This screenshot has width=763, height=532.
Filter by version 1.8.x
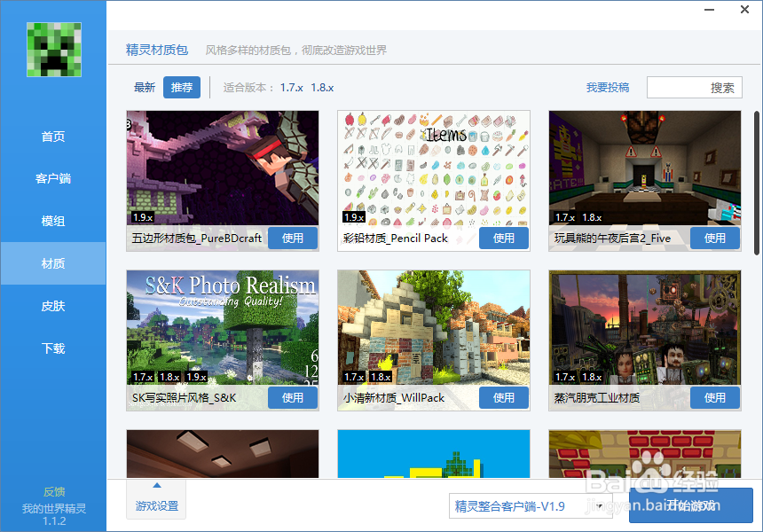click(x=322, y=88)
